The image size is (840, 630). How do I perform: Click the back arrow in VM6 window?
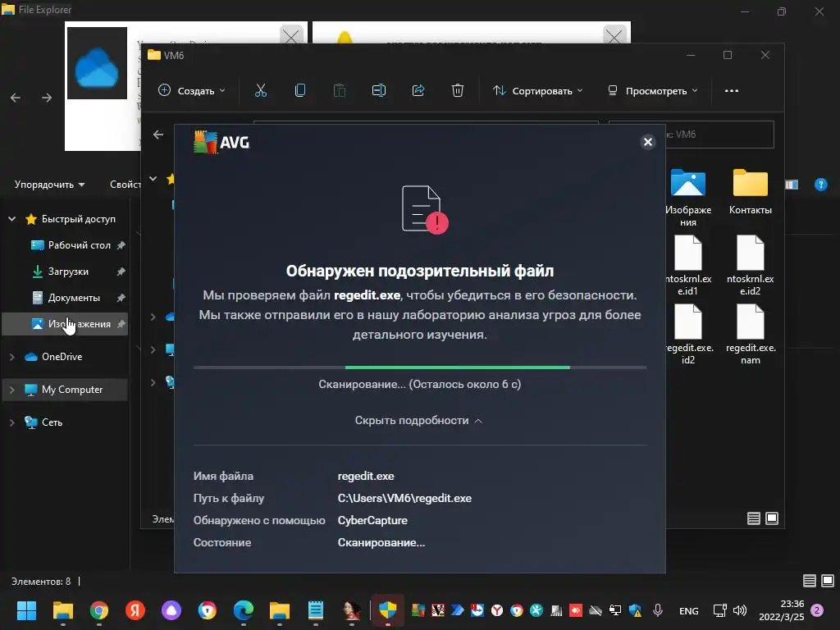(x=158, y=135)
